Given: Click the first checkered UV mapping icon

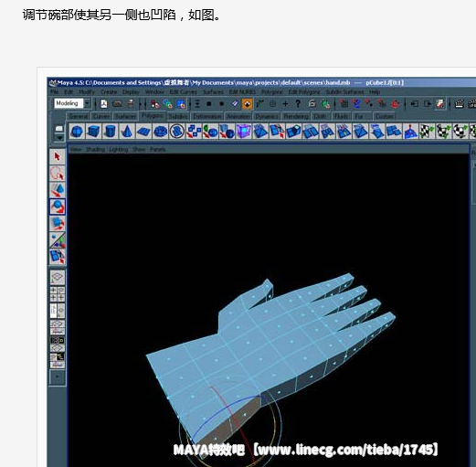Looking at the screenshot, I should click(427, 132).
